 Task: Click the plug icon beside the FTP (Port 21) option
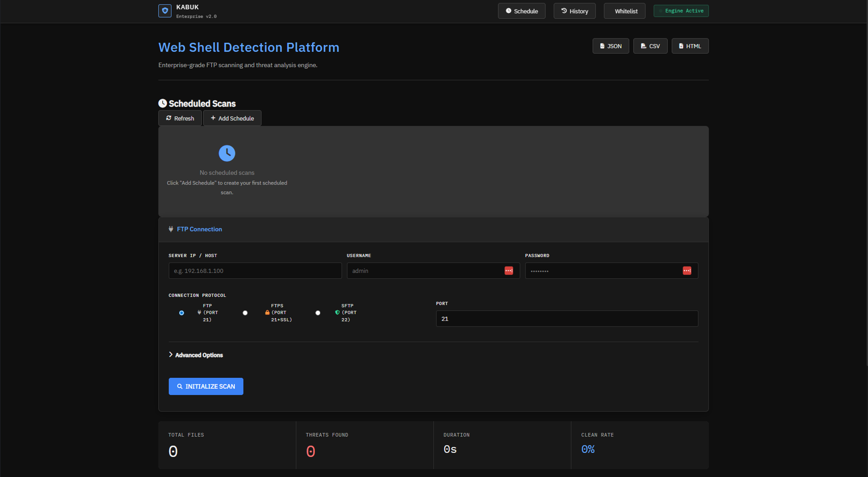(199, 312)
